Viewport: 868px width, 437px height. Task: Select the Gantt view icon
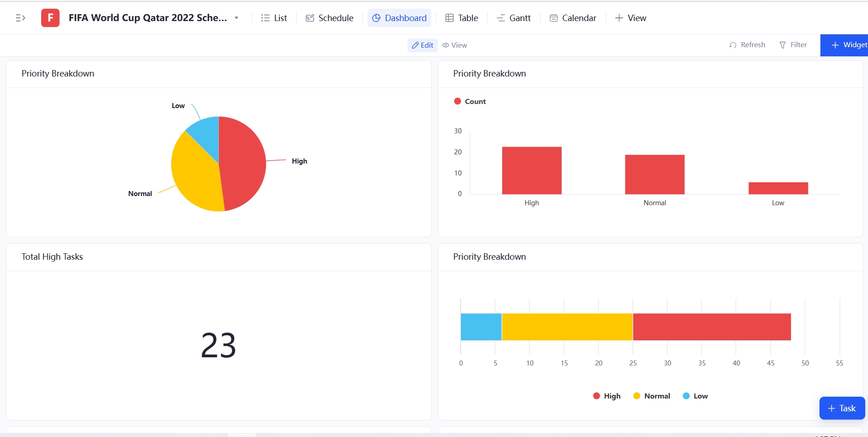(x=501, y=18)
